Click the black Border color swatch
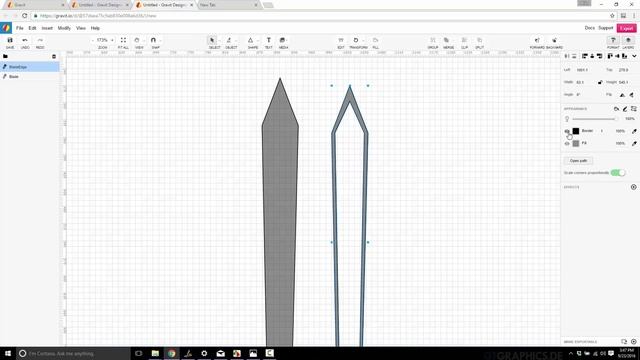The height and width of the screenshot is (360, 640). click(x=576, y=131)
